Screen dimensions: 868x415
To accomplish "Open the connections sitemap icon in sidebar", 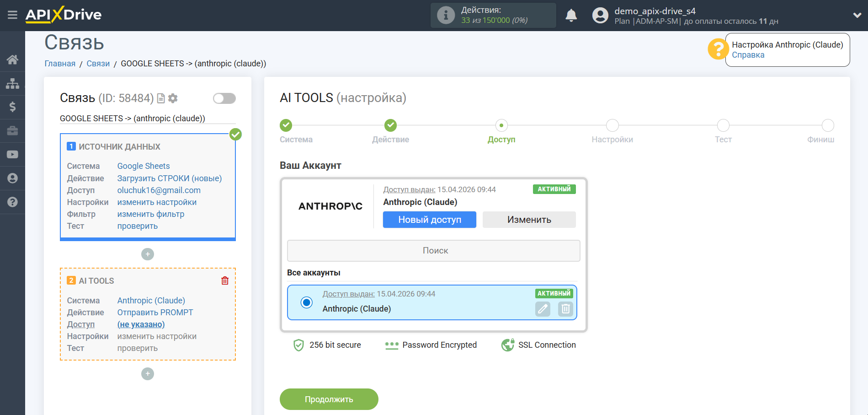I will point(12,83).
